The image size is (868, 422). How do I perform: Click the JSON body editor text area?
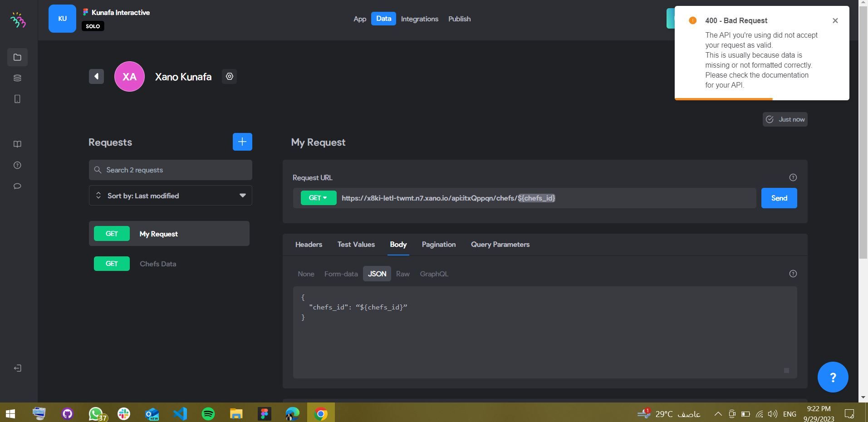point(545,332)
